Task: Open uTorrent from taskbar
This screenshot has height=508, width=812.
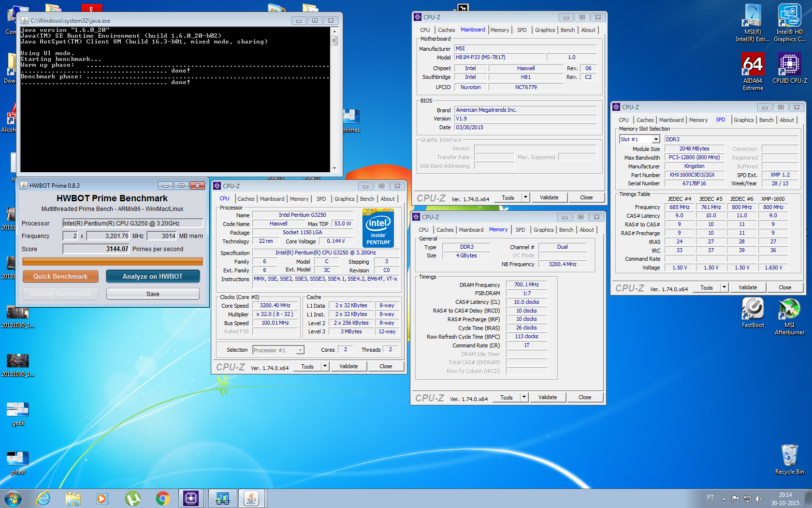Action: (x=132, y=498)
